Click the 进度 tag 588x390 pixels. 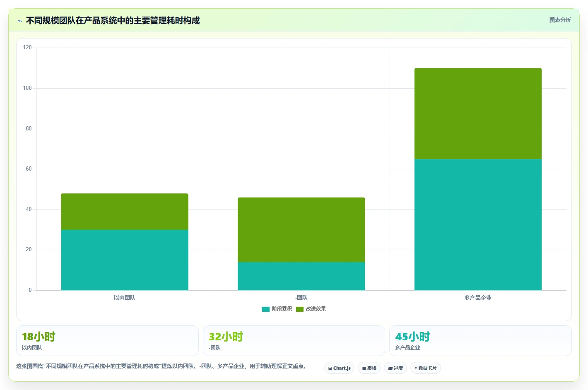point(395,368)
